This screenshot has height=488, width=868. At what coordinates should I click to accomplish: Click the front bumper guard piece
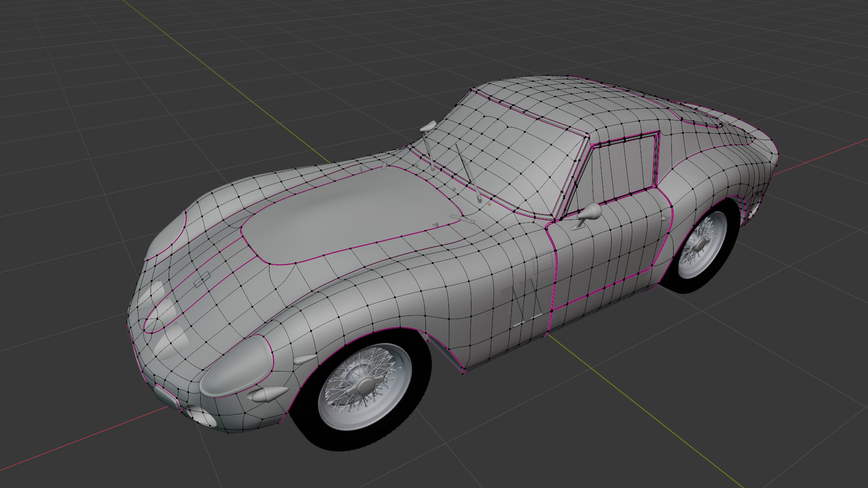[167, 397]
